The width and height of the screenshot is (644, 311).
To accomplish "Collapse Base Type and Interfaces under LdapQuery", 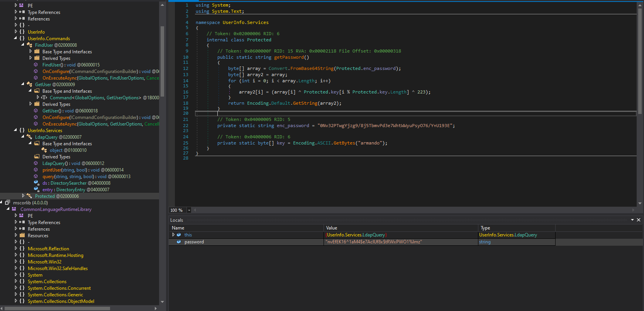I will click(x=30, y=143).
